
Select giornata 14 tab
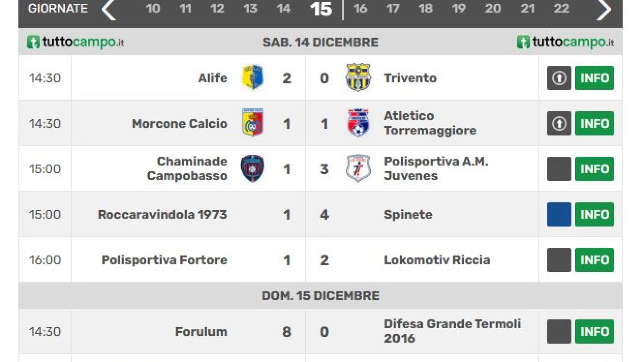pyautogui.click(x=283, y=8)
